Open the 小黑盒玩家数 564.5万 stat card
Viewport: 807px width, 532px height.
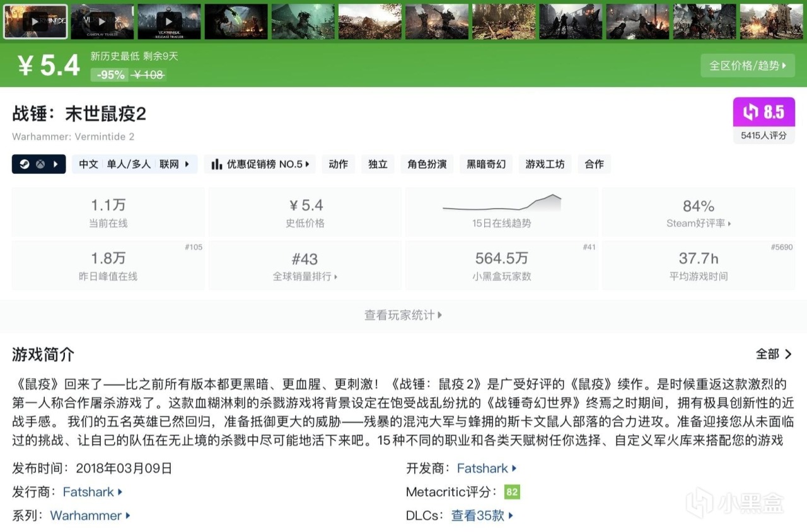(x=502, y=265)
